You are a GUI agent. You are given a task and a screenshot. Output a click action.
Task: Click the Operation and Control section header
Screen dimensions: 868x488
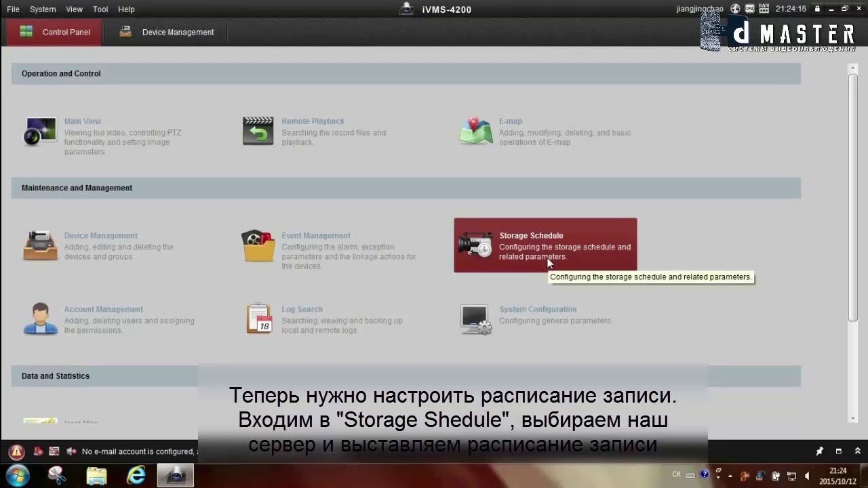pyautogui.click(x=406, y=74)
